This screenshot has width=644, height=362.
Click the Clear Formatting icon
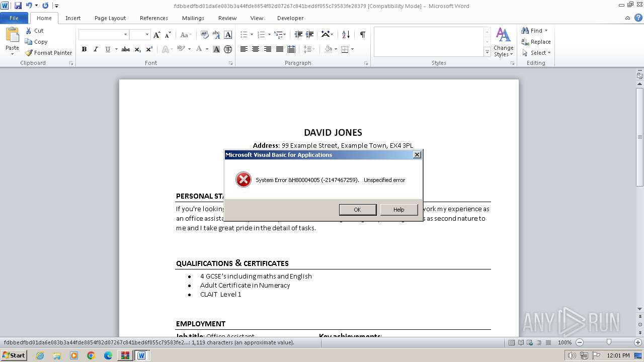point(204,35)
